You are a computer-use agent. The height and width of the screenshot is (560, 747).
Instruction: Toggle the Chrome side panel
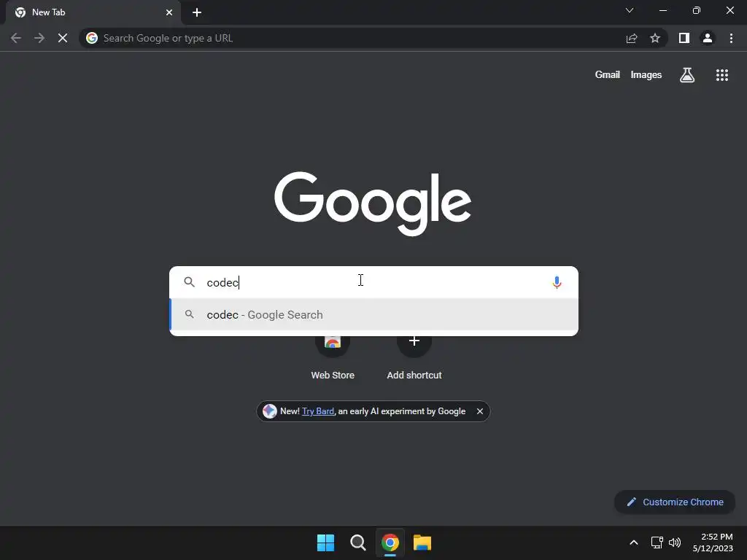pyautogui.click(x=684, y=38)
